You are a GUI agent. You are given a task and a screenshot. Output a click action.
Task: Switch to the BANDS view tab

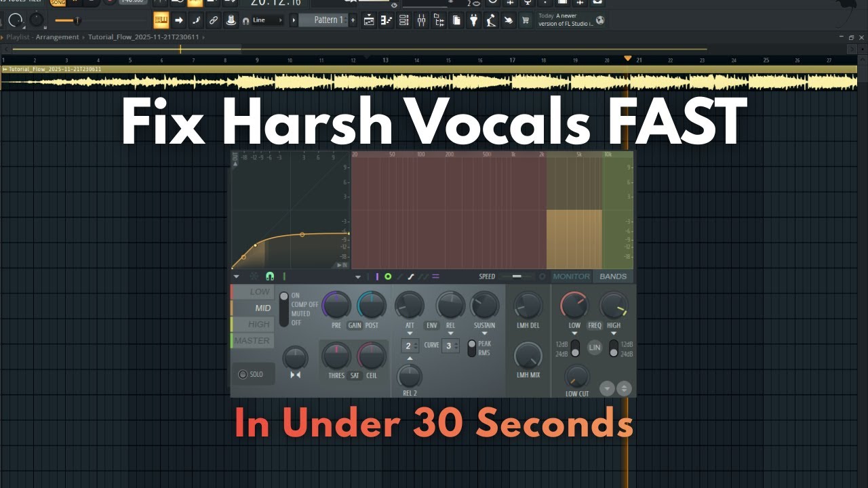tap(613, 277)
